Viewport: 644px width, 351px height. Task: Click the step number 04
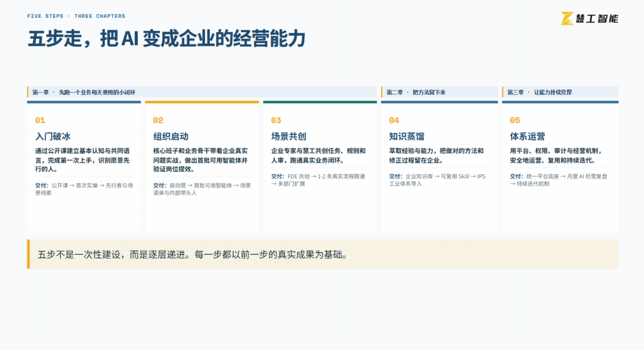[x=394, y=120]
